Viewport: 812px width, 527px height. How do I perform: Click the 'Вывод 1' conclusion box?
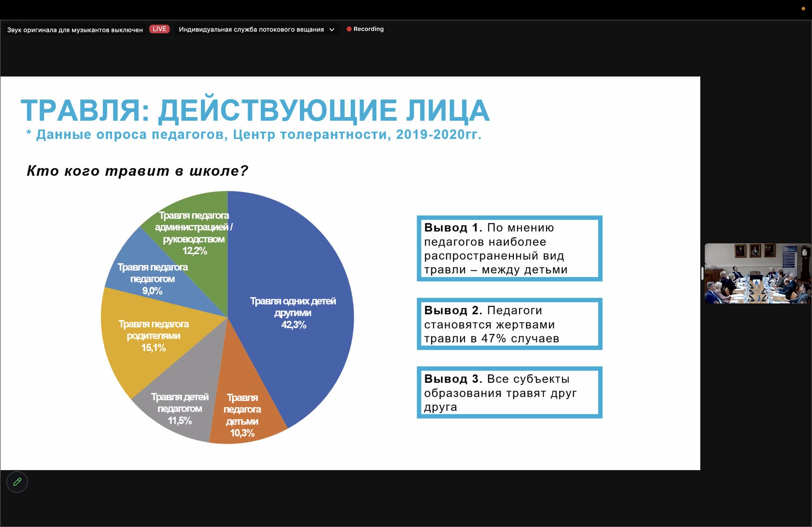pos(509,248)
